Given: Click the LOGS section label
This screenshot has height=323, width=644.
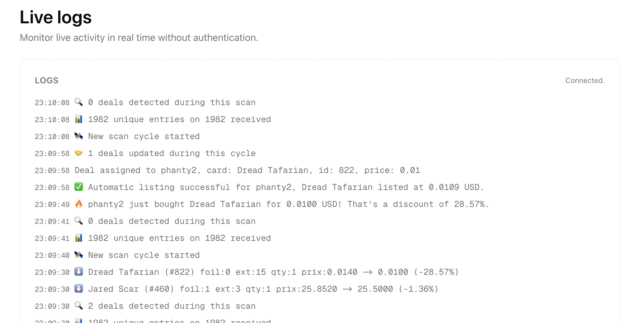Looking at the screenshot, I should pos(47,81).
